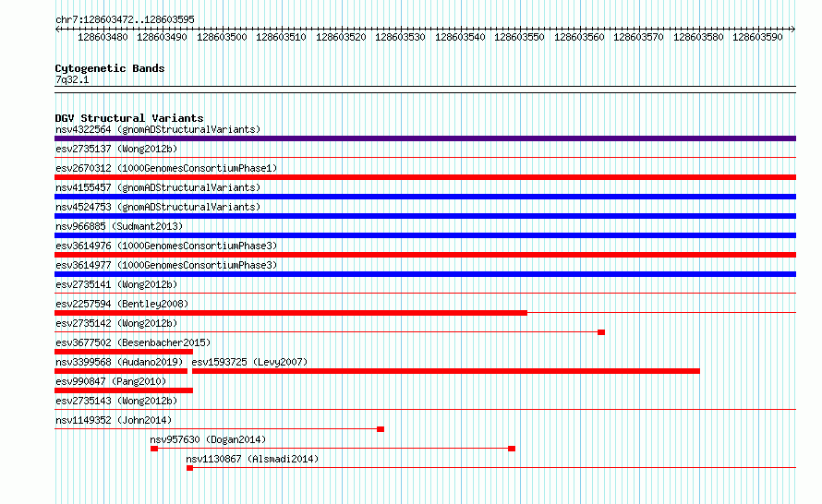
Task: Click ruler position label 128603500
Action: (x=222, y=37)
